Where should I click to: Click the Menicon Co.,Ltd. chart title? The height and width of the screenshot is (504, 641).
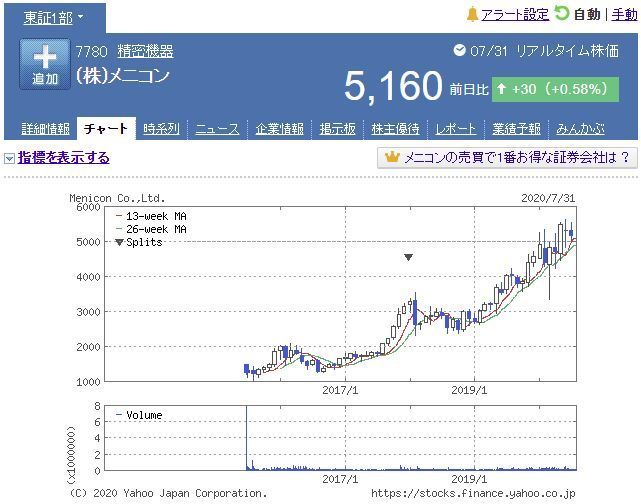coord(117,198)
